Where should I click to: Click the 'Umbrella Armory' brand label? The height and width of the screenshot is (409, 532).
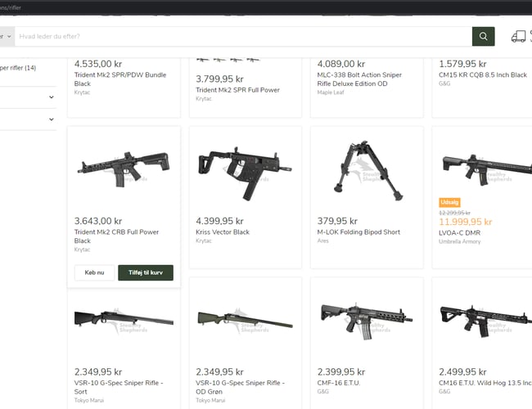[x=459, y=241]
